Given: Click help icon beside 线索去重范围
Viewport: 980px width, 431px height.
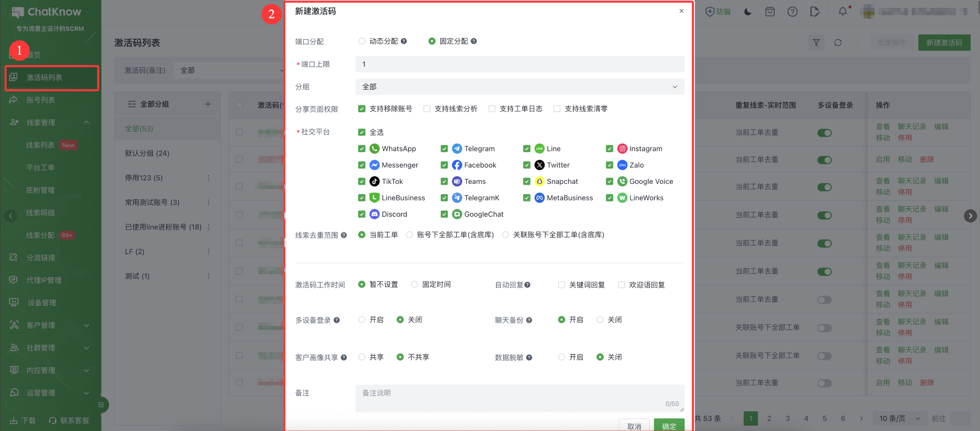Looking at the screenshot, I should [x=344, y=235].
